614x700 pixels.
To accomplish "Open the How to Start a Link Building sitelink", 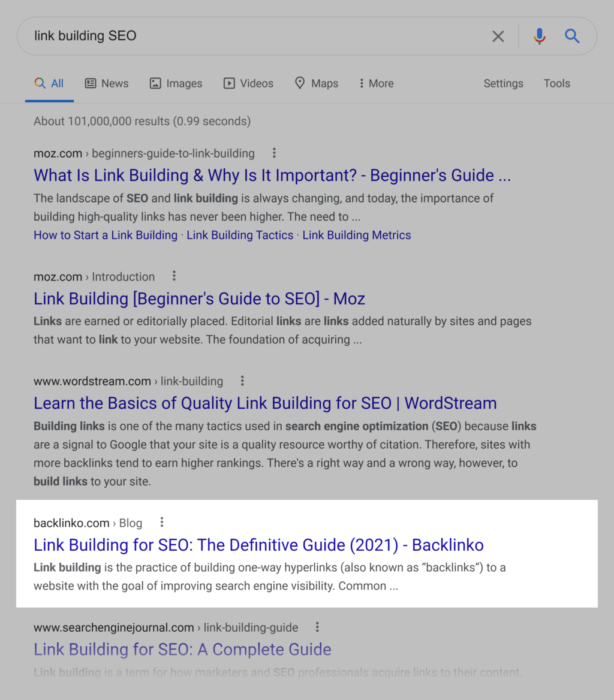I will click(105, 235).
